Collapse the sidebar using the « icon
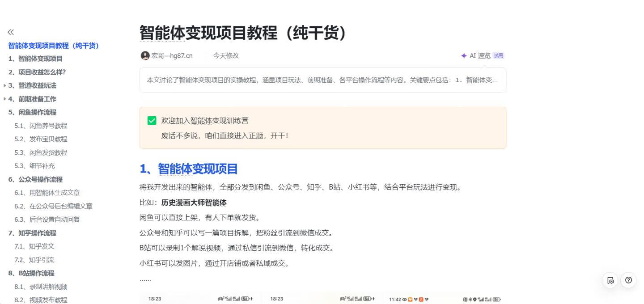Viewport: 644px width, 304px height. (10, 32)
